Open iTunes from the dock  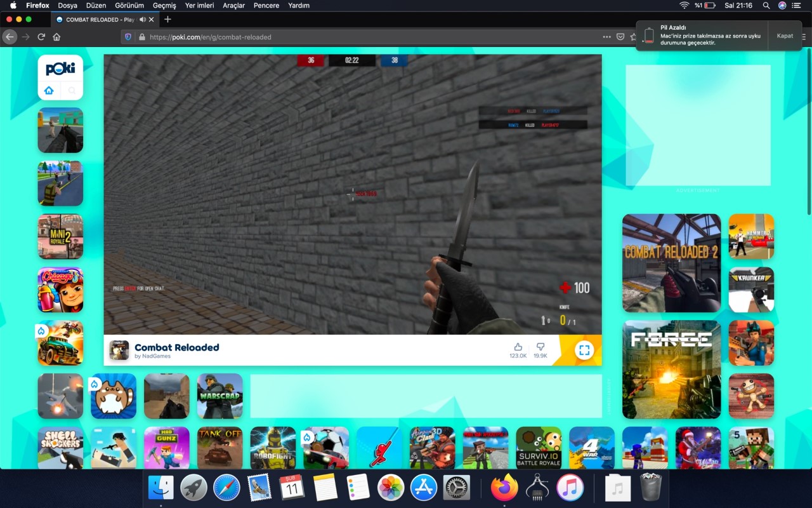[x=570, y=488]
